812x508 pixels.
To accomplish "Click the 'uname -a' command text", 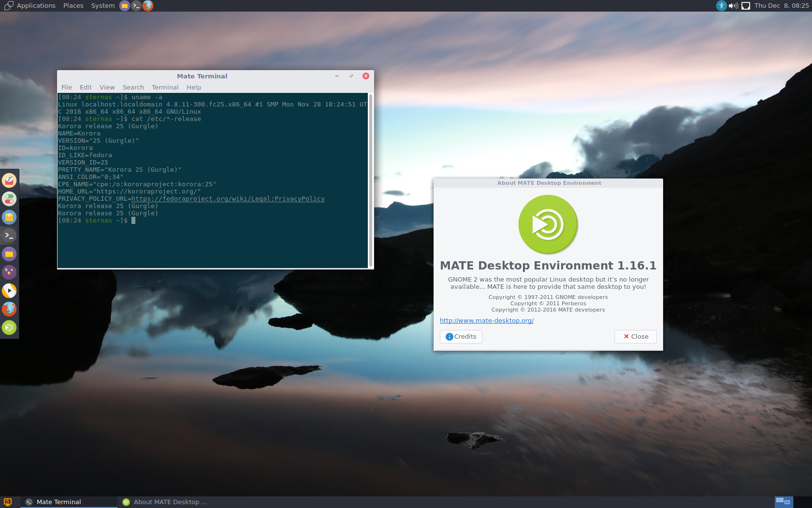I will tap(147, 97).
